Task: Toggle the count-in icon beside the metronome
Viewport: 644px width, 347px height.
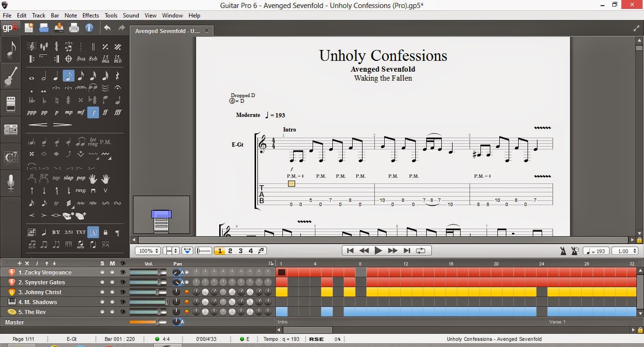Action: pos(575,251)
